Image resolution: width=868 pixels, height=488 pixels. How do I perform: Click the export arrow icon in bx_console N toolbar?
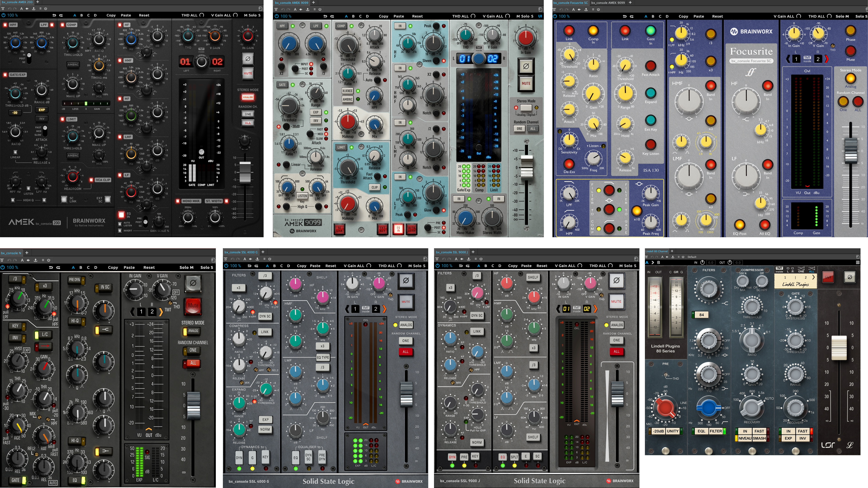35,260
